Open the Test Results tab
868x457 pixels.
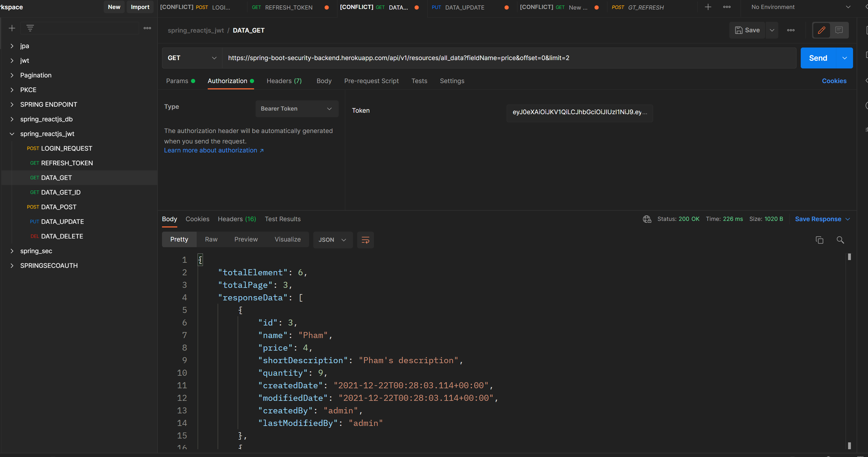(282, 219)
